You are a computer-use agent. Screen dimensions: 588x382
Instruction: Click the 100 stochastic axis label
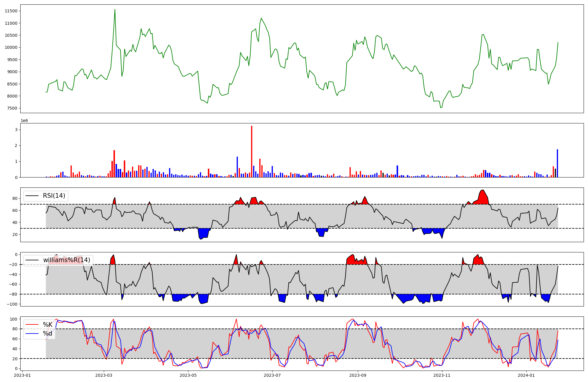(14, 319)
